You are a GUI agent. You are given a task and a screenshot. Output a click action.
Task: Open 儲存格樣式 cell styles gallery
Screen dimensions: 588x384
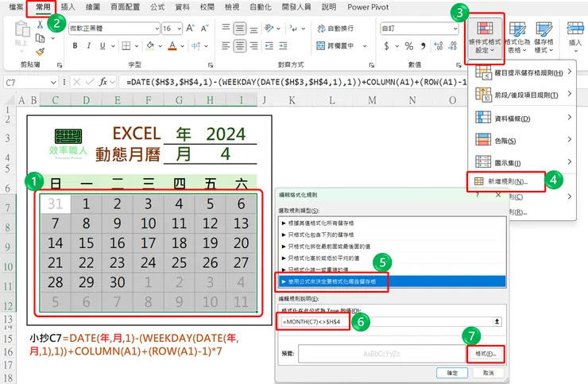click(544, 37)
